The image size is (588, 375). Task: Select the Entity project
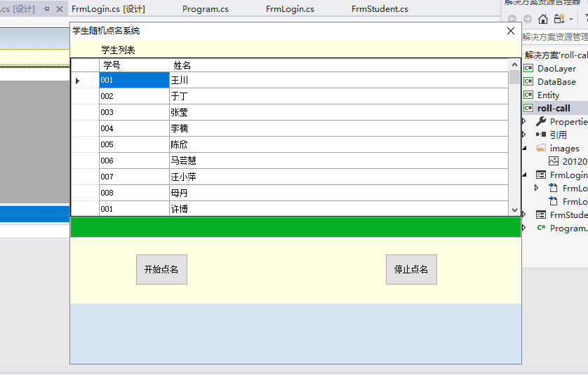click(548, 95)
